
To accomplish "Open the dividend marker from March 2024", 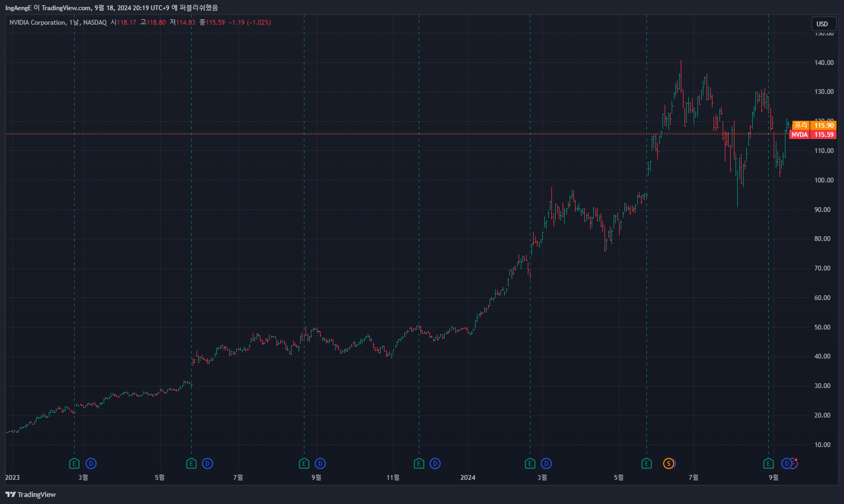I will point(546,464).
